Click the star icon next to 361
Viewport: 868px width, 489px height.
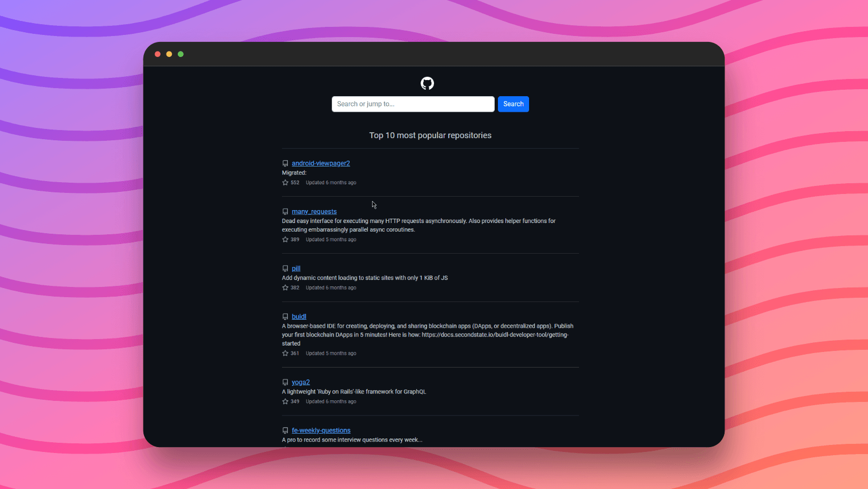(285, 354)
